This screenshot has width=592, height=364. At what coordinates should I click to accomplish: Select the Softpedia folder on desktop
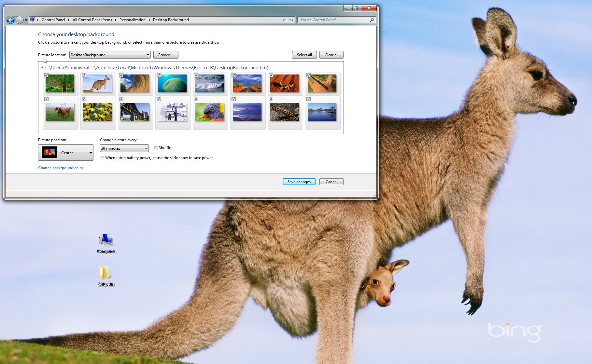(106, 276)
